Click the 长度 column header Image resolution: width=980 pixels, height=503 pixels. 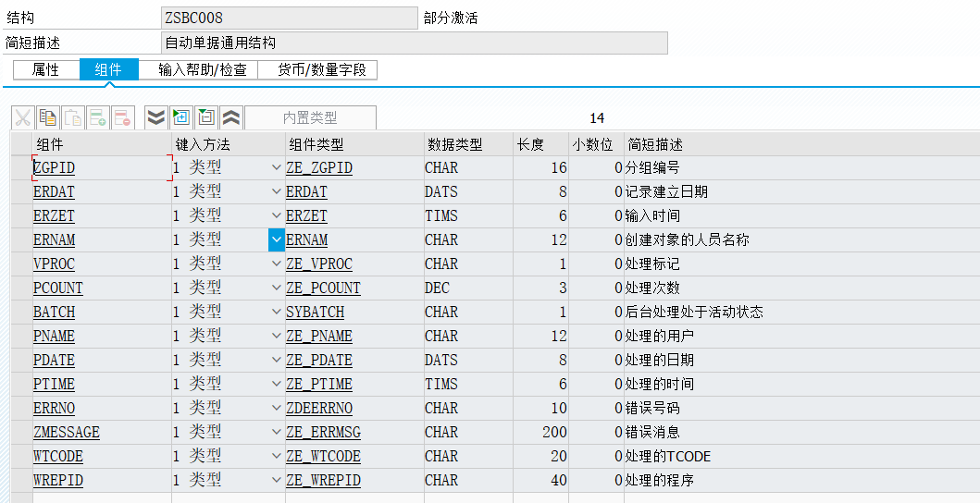540,144
